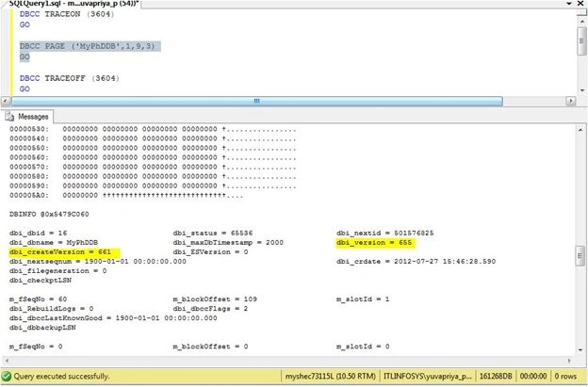Select the SQLQuery1.sql document tab
This screenshot has height=387, width=588.
73,3
